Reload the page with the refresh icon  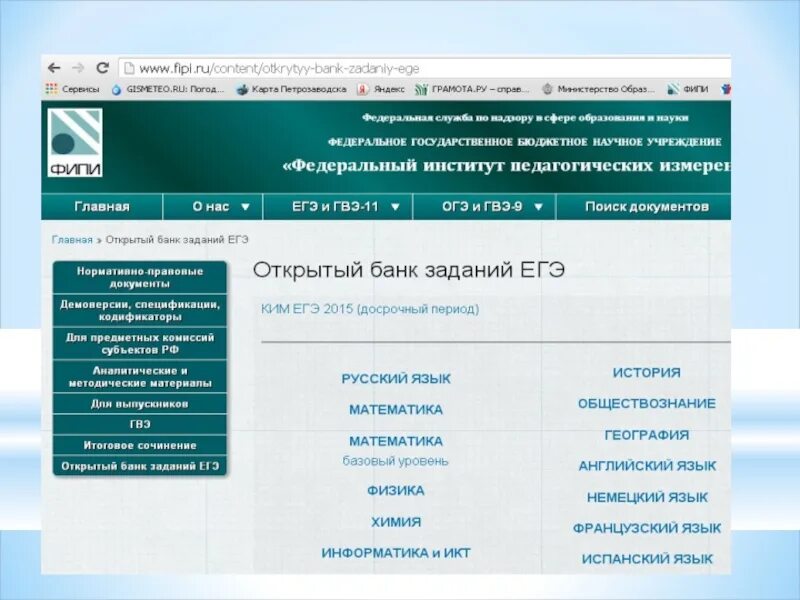103,68
